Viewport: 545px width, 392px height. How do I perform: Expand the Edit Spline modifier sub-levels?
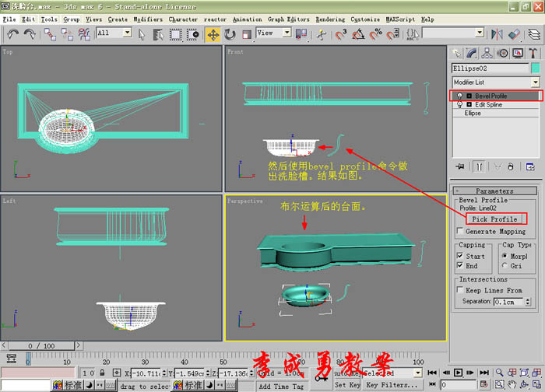click(469, 104)
